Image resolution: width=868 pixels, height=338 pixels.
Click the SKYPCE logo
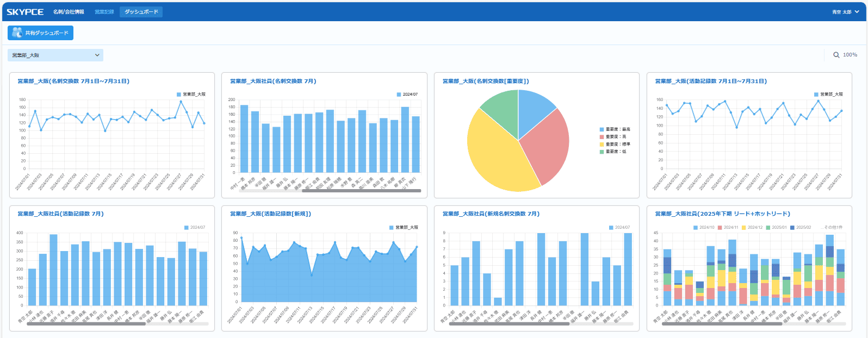tap(25, 11)
